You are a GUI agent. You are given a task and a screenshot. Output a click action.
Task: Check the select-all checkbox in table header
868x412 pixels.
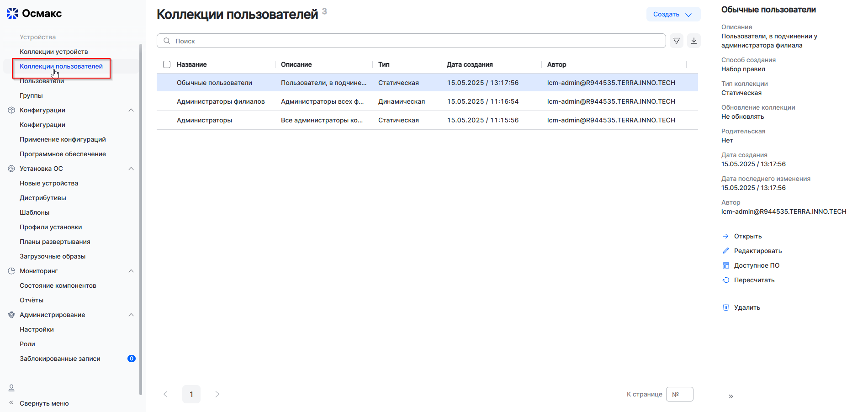167,64
